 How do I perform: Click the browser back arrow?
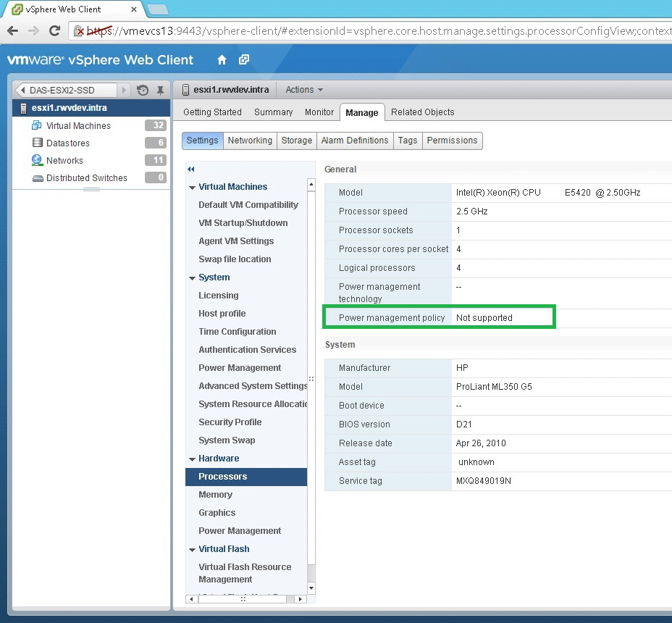(x=13, y=31)
